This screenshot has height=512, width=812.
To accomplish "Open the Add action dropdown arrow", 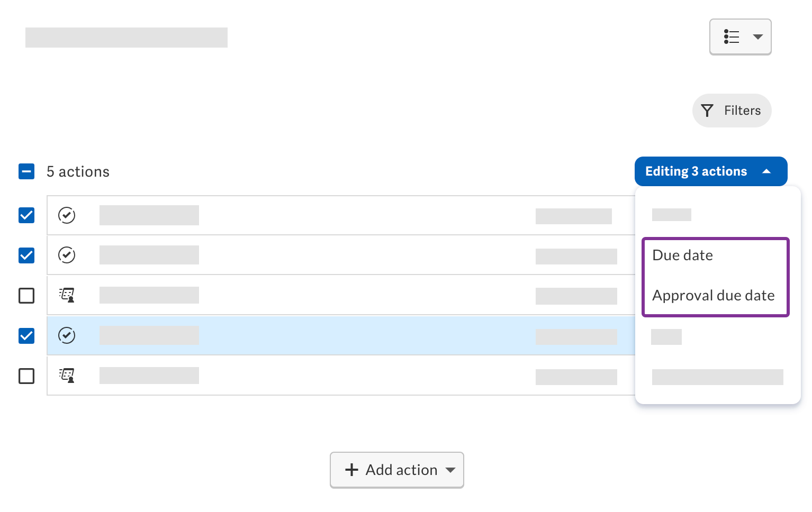I will 450,470.
